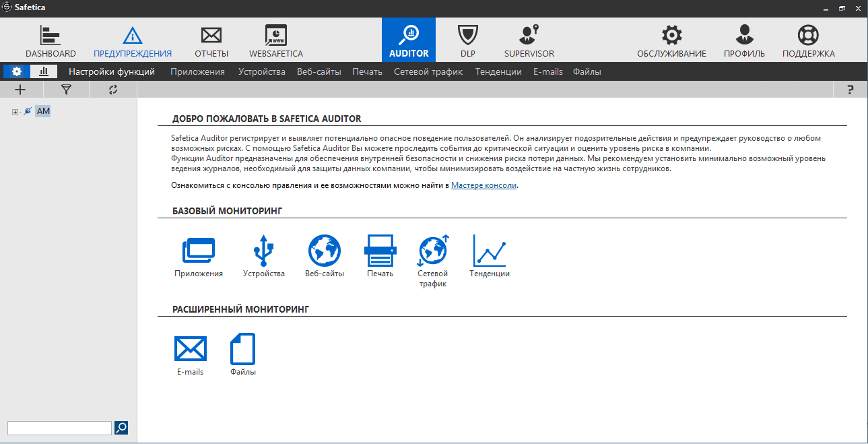The height and width of the screenshot is (444, 868).
Task: Open the Supervisor module
Action: (529, 40)
